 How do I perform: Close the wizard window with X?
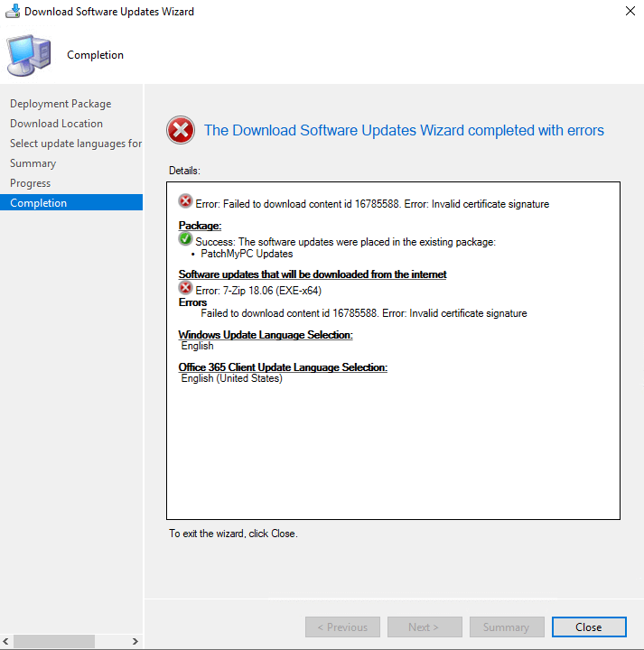[x=630, y=11]
